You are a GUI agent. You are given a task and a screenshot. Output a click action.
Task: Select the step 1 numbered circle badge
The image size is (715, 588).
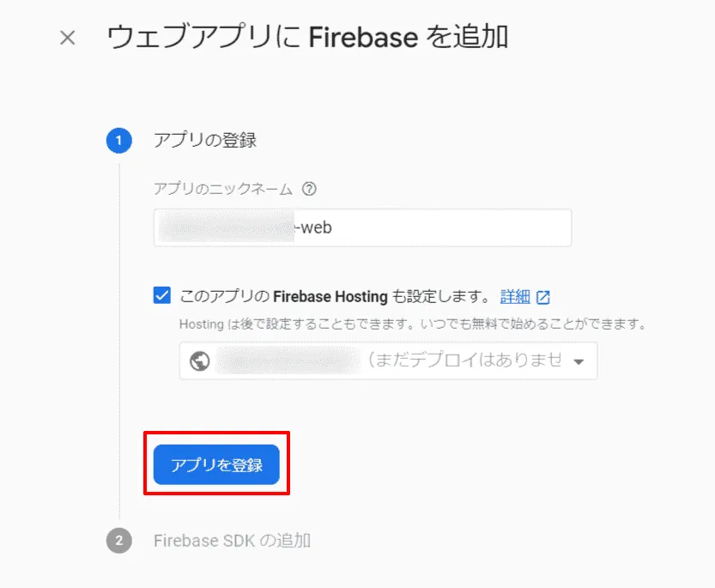[118, 140]
